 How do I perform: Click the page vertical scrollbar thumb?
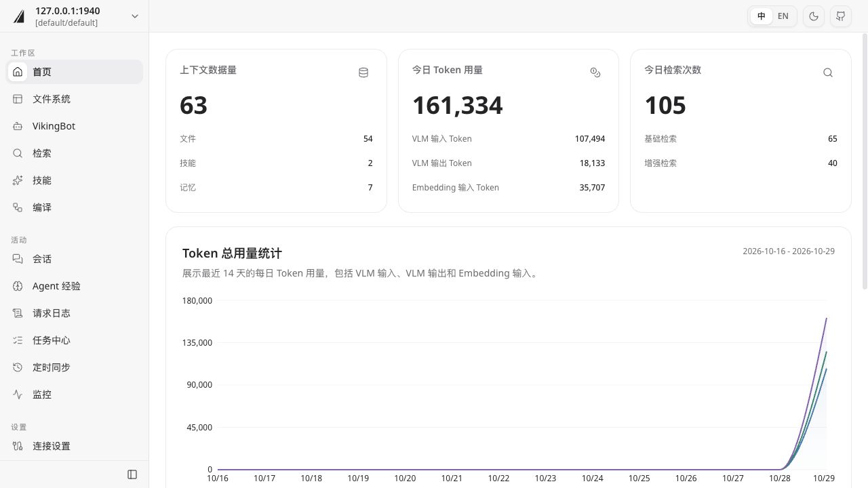865,161
